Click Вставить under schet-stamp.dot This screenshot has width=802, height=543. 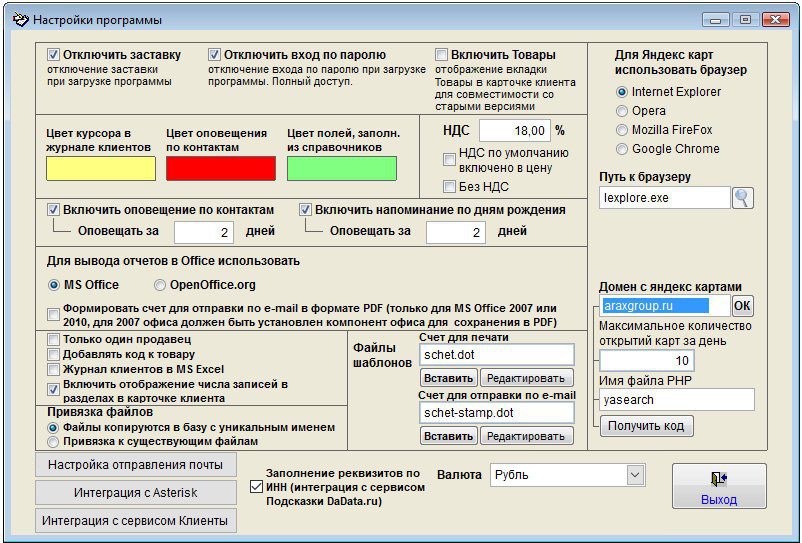point(449,436)
